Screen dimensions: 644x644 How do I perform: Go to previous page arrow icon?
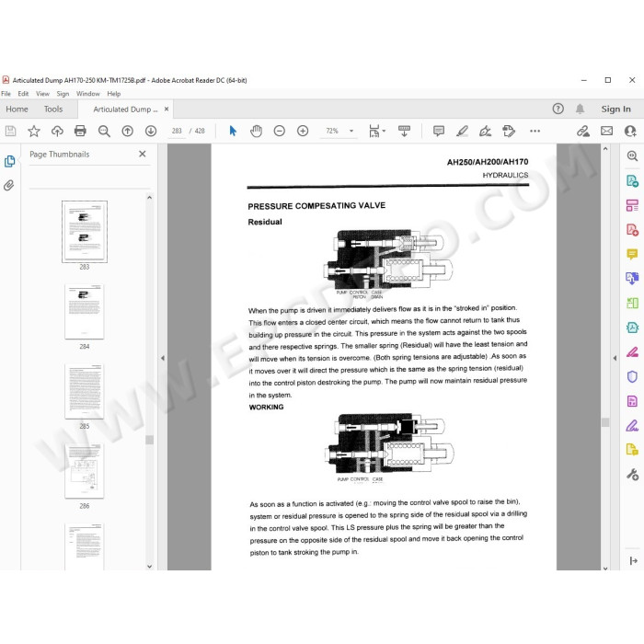(x=127, y=131)
